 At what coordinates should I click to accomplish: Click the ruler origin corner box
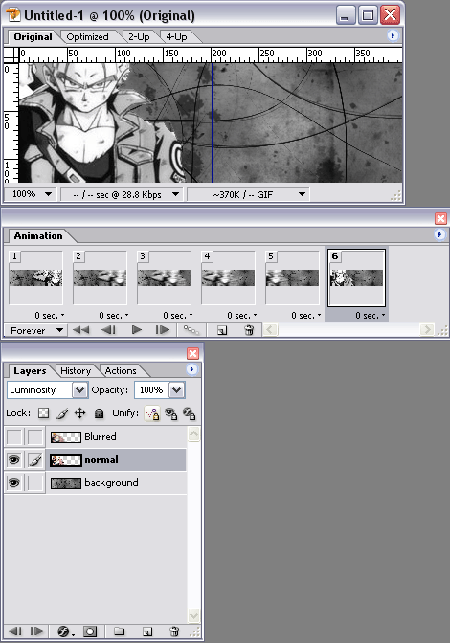[x=11, y=55]
